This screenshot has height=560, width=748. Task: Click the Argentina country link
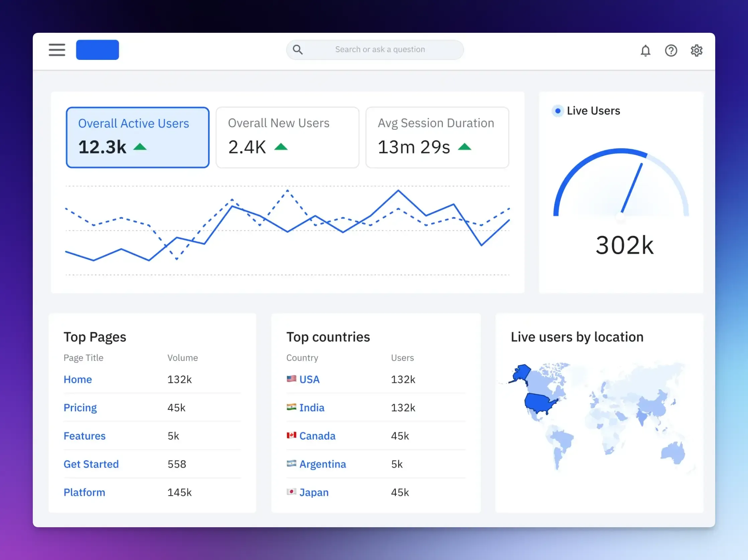tap(322, 464)
